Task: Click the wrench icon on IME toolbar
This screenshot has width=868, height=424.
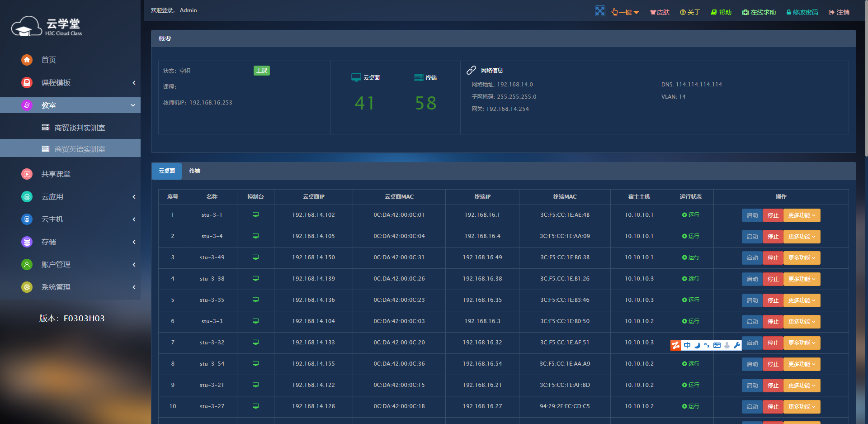Action: point(736,345)
